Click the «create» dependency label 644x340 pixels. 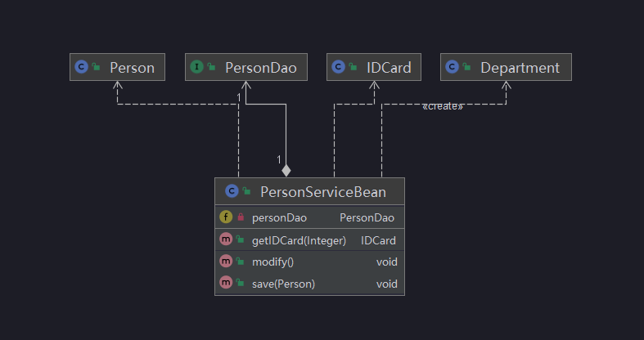point(443,106)
